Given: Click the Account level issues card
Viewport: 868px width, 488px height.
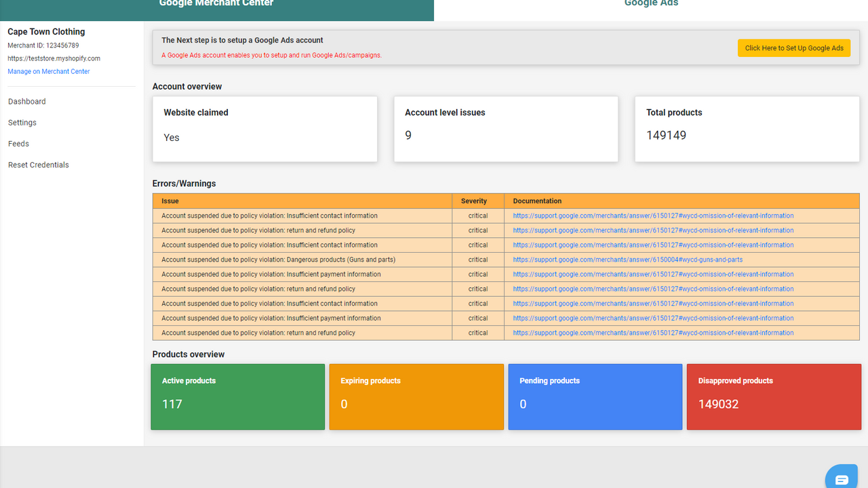Looking at the screenshot, I should [506, 129].
